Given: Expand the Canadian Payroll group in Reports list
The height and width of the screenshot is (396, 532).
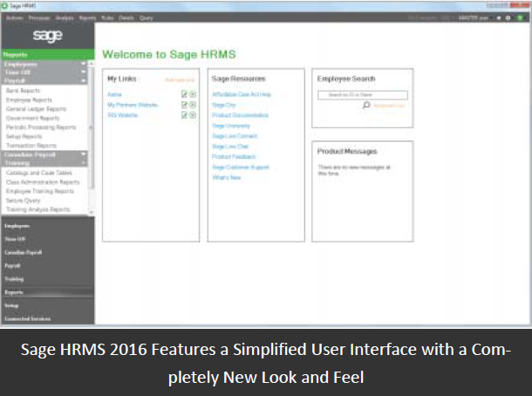Looking at the screenshot, I should [x=44, y=154].
